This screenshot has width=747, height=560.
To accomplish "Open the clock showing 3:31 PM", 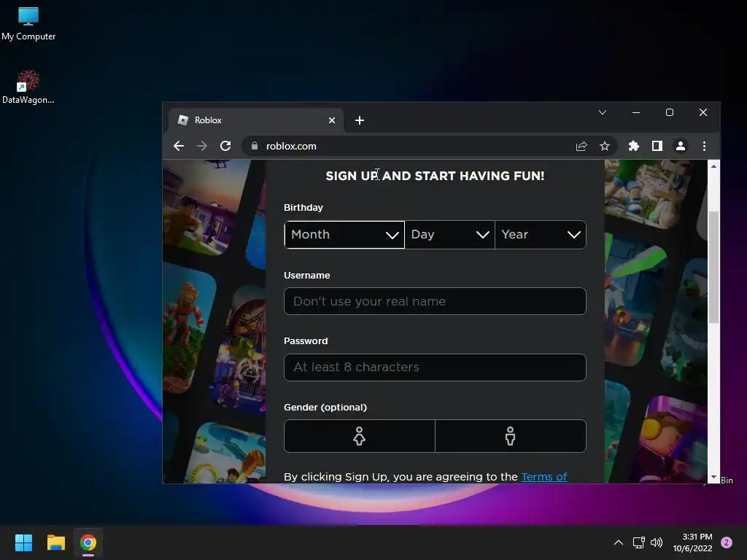I will 693,542.
